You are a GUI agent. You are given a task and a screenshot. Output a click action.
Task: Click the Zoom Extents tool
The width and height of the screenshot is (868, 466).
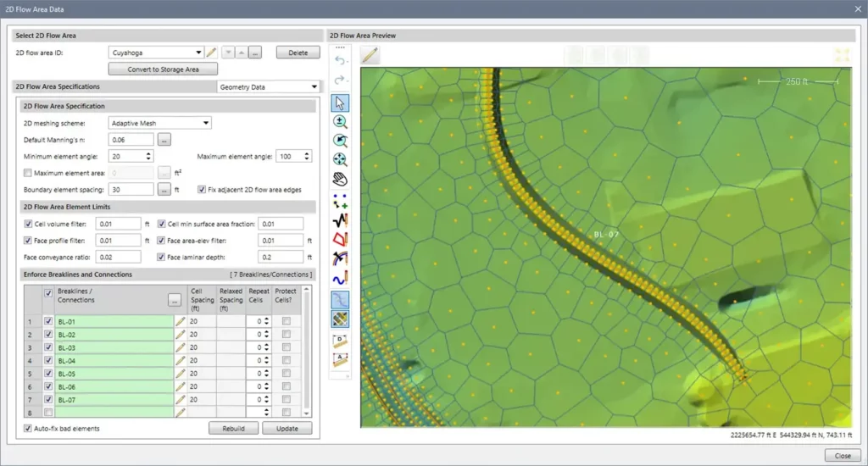341,159
